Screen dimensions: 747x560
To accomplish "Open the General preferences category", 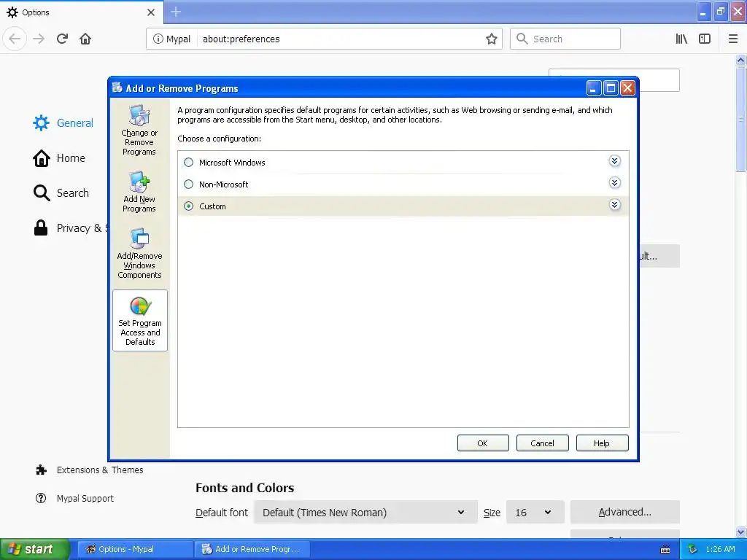I will [63, 122].
